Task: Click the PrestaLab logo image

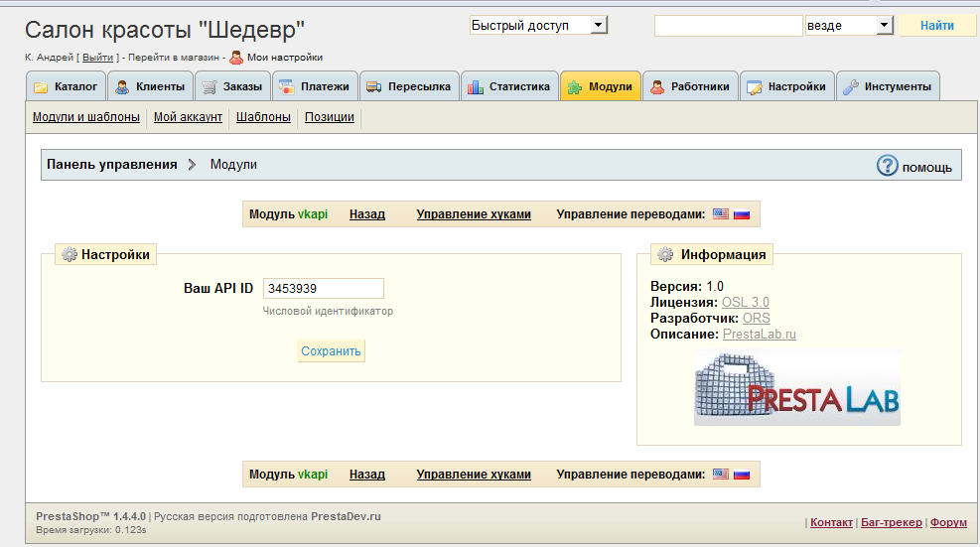Action: (797, 387)
